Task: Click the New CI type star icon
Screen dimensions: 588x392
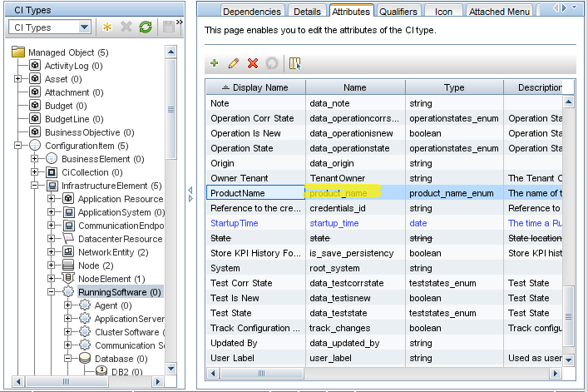Action: click(109, 27)
